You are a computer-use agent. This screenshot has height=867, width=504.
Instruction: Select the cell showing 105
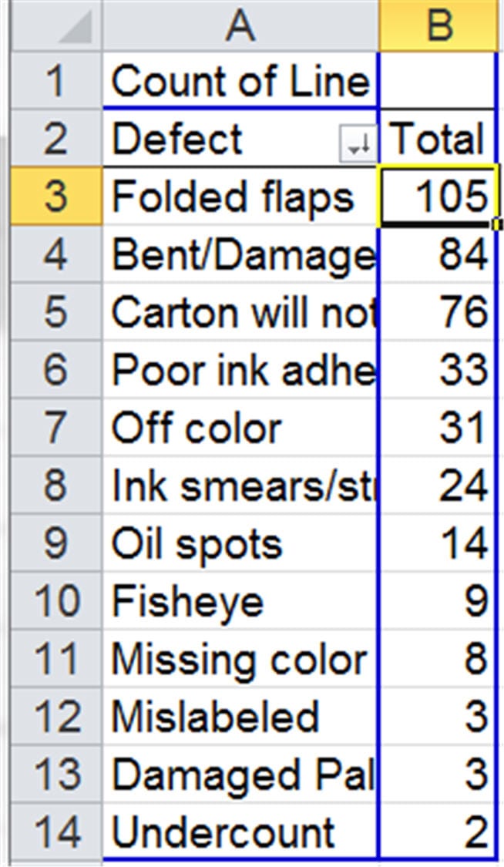438,197
